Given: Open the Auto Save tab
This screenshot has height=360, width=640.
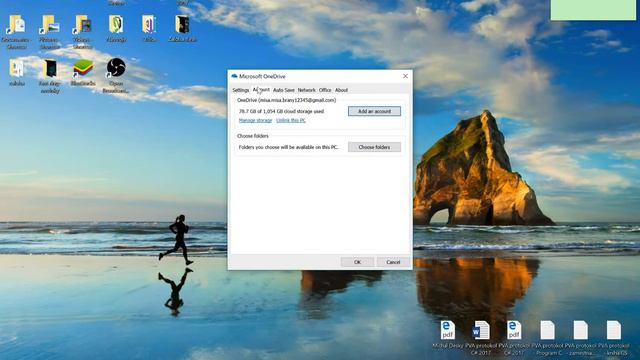Looking at the screenshot, I should click(x=283, y=90).
